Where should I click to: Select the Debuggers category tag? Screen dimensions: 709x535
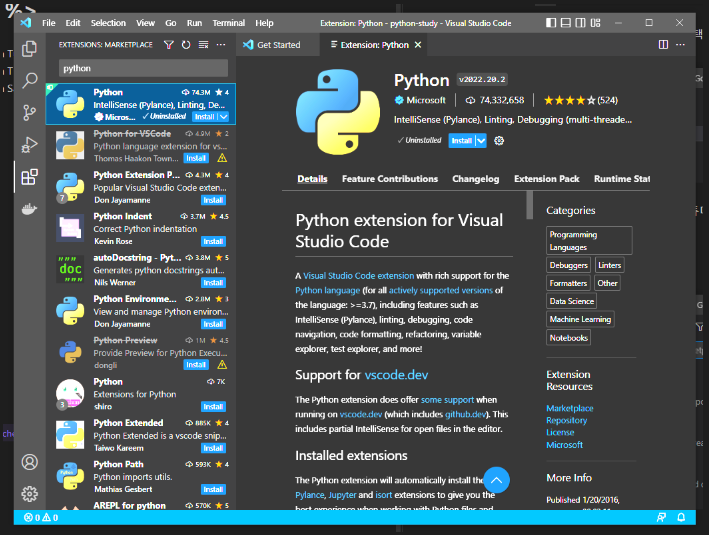point(568,265)
